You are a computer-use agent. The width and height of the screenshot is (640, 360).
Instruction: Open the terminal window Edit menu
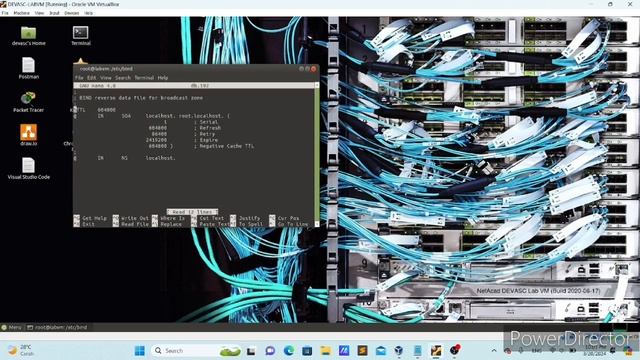[91, 78]
